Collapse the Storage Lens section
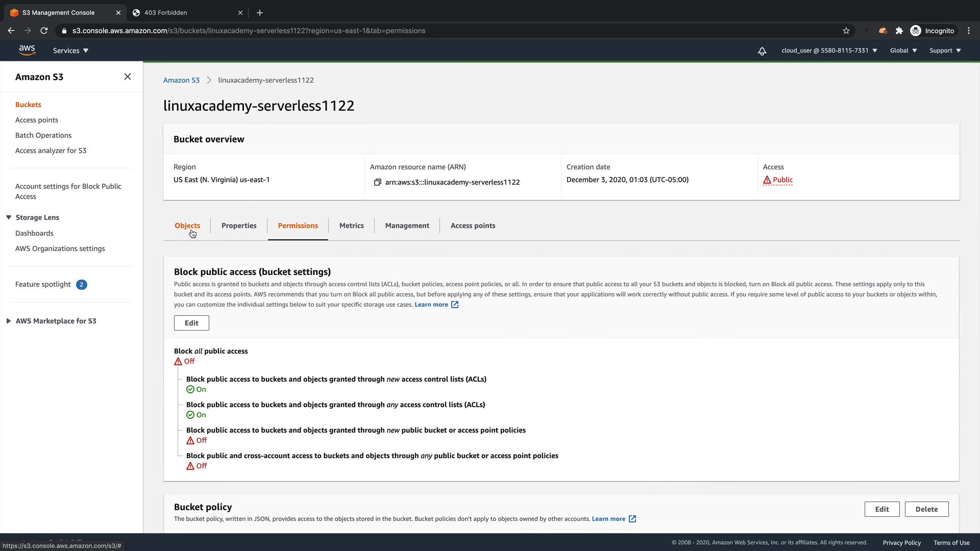Screen dimensions: 980x551 pyautogui.click(x=9, y=217)
